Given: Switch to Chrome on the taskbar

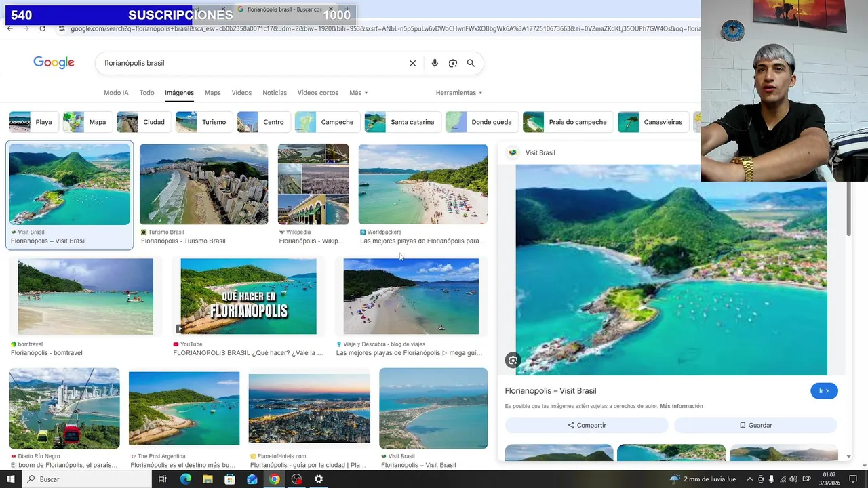Looking at the screenshot, I should coord(274,479).
